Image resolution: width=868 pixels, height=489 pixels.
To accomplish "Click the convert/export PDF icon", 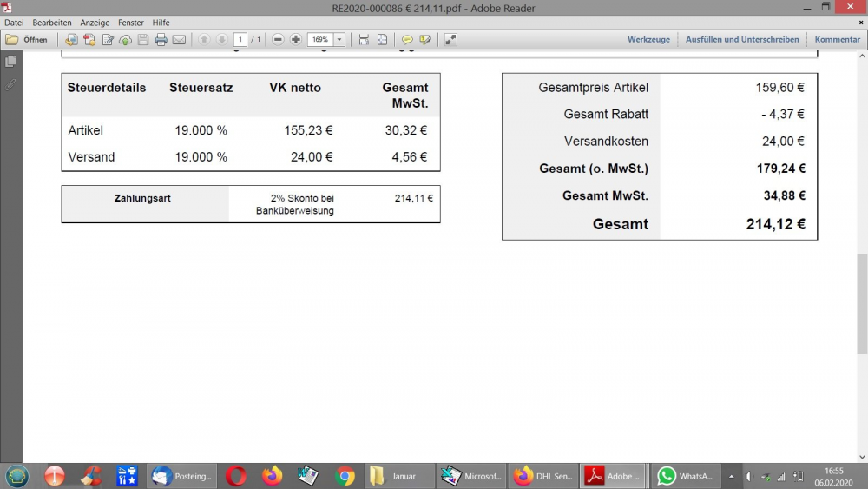I will (x=71, y=39).
